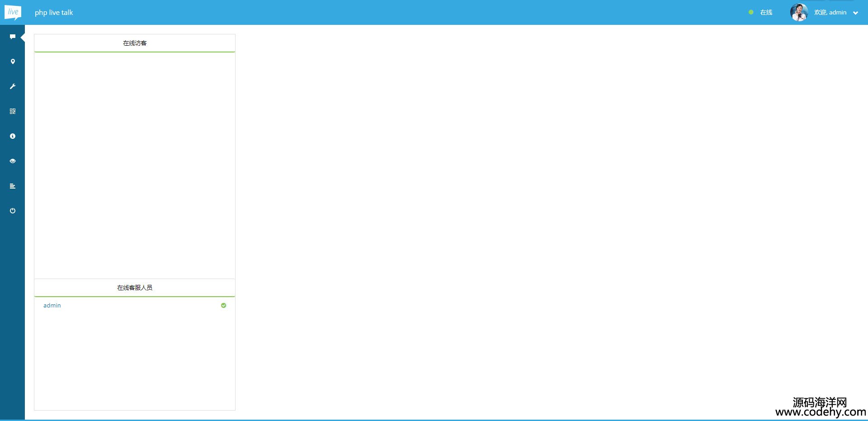Viewport: 868px width, 421px height.
Task: Select the 在线访客 panel header
Action: point(135,43)
